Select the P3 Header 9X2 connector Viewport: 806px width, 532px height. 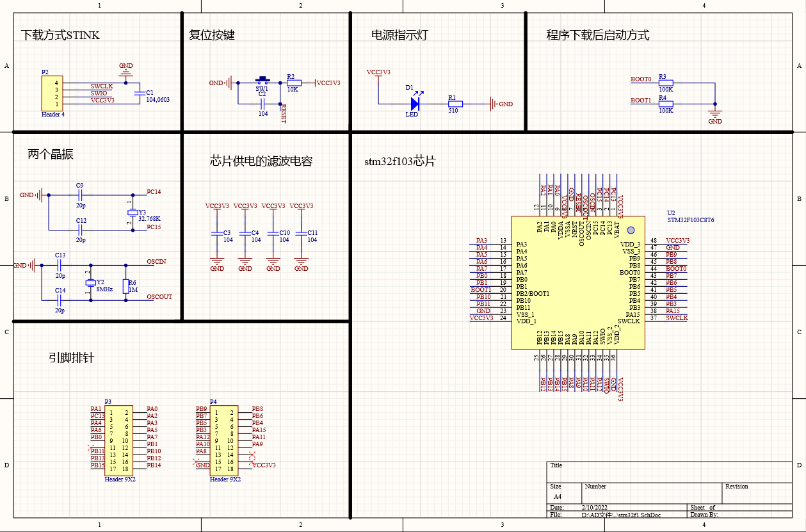point(118,440)
